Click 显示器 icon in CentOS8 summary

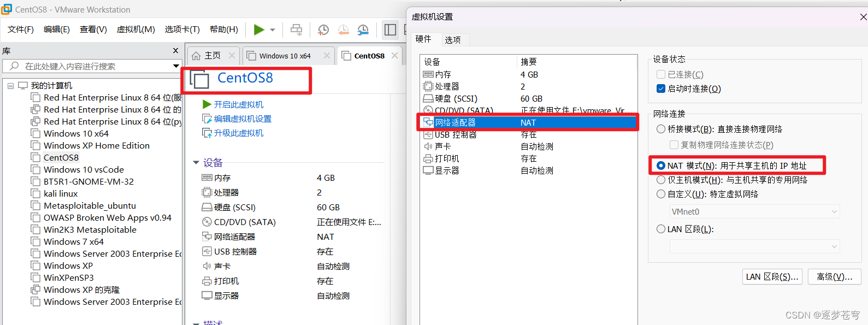[x=207, y=296]
